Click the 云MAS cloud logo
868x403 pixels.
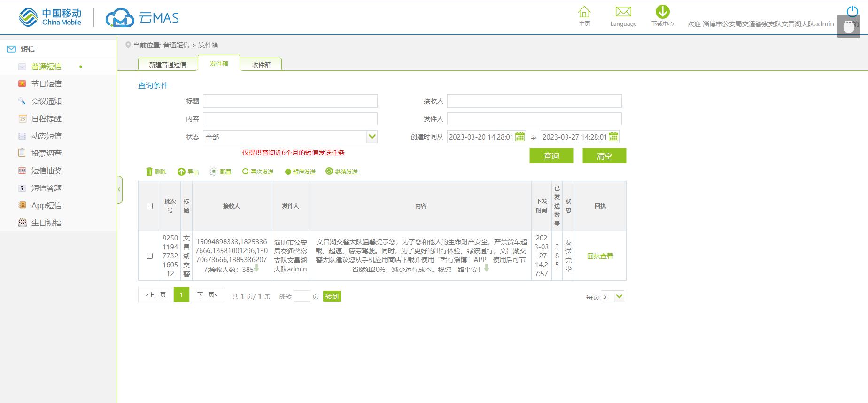(142, 18)
